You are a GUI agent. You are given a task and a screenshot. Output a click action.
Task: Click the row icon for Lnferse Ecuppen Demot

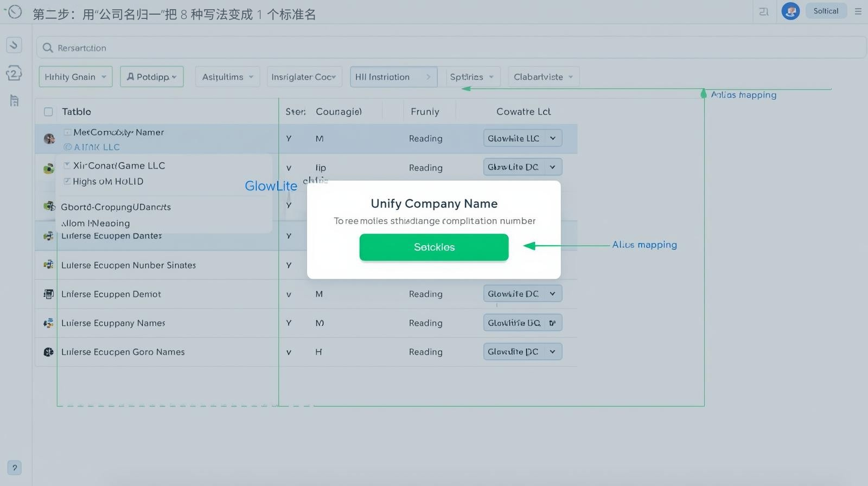pyautogui.click(x=48, y=294)
